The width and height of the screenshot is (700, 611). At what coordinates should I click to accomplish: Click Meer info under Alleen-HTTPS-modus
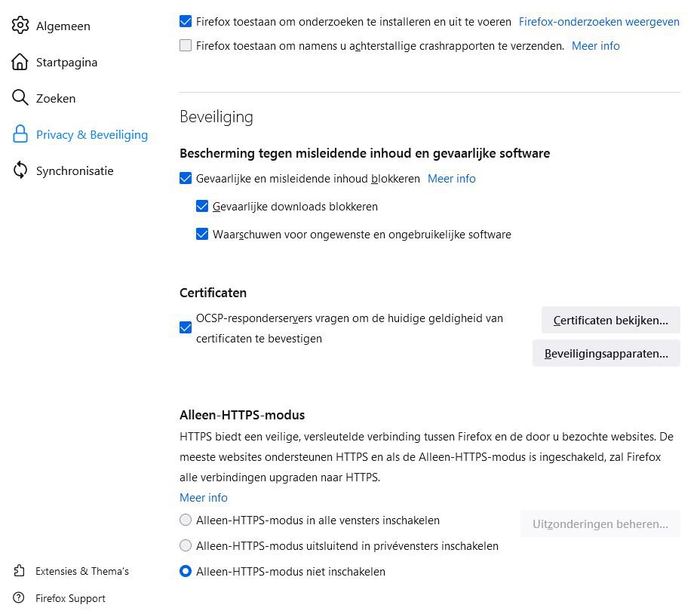click(204, 497)
